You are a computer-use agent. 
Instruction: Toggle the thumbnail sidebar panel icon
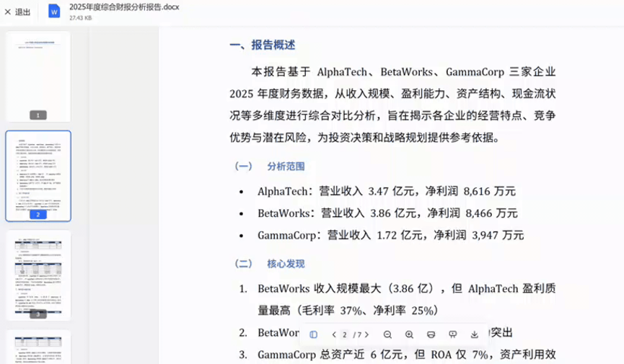point(314,334)
